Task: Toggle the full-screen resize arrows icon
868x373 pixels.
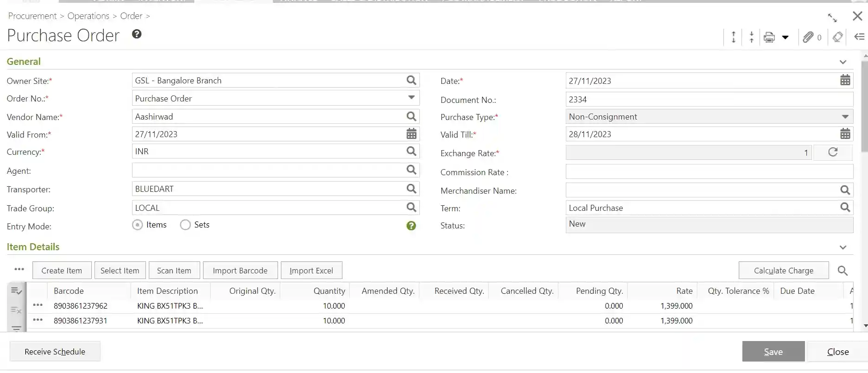Action: 832,18
